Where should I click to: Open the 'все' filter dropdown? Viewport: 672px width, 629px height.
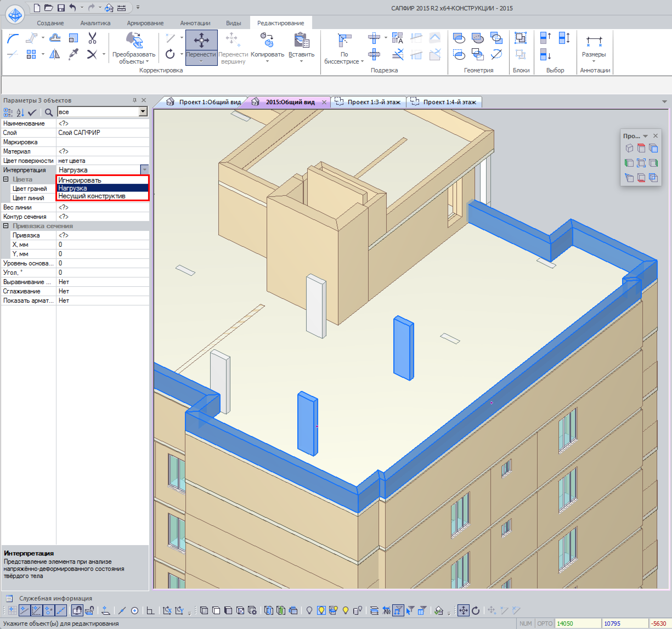[x=143, y=112]
